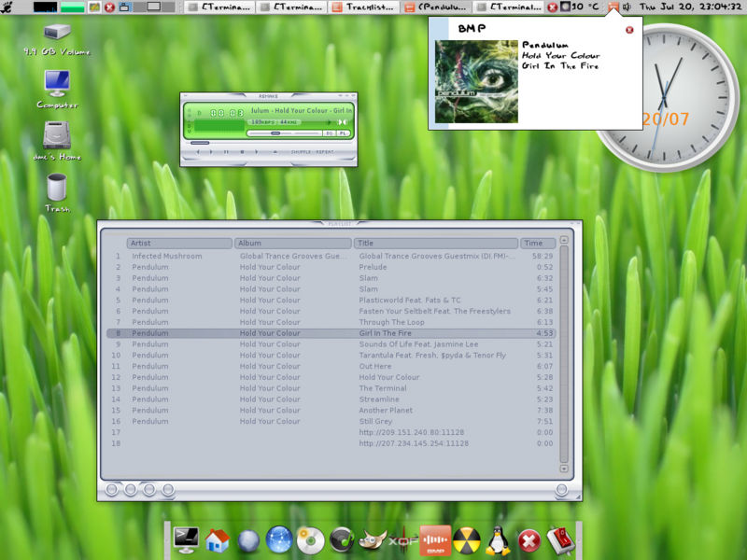747x560 pixels.
Task: Select the 'Tarantula Feat. Fresh' track
Action: tap(331, 356)
